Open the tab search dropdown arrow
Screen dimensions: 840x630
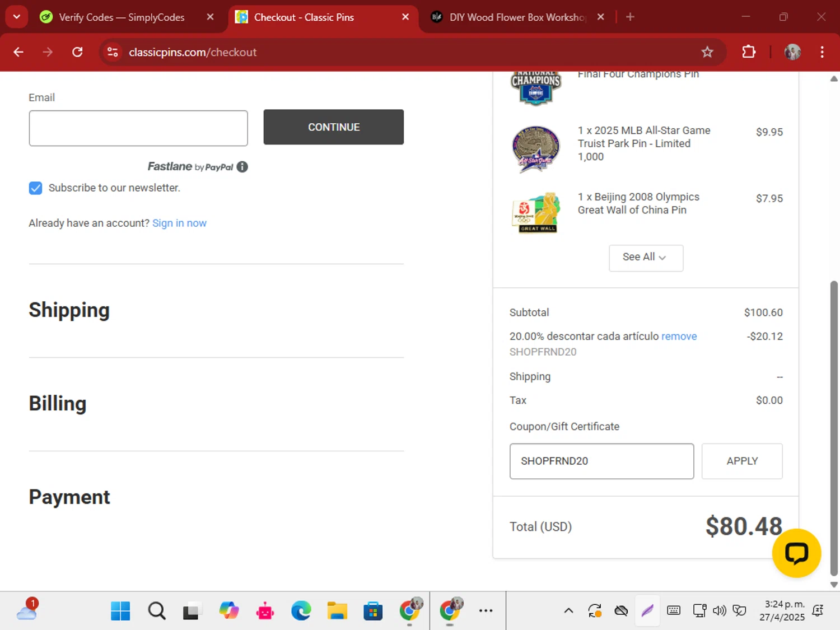point(16,17)
